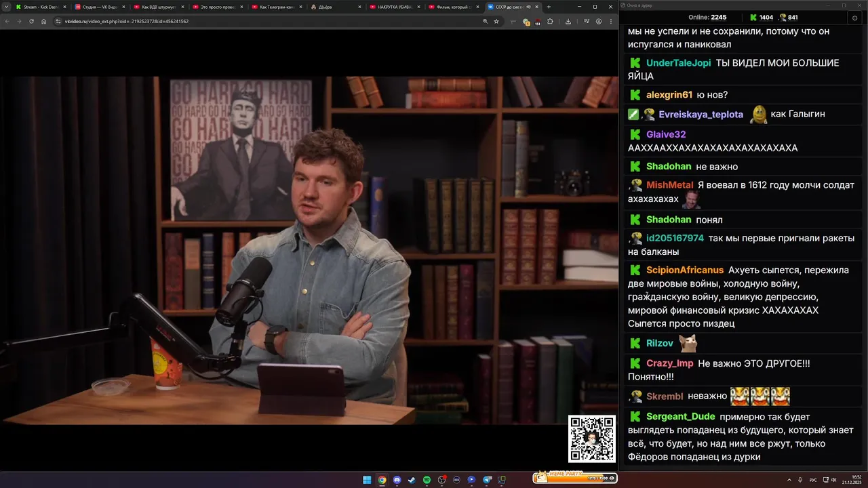Open MishMetal's chat profile

(669, 185)
